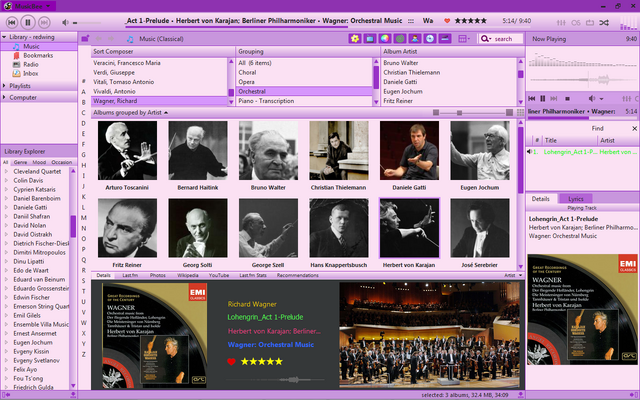Switch Library Explorer to Occasion tab

62,162
